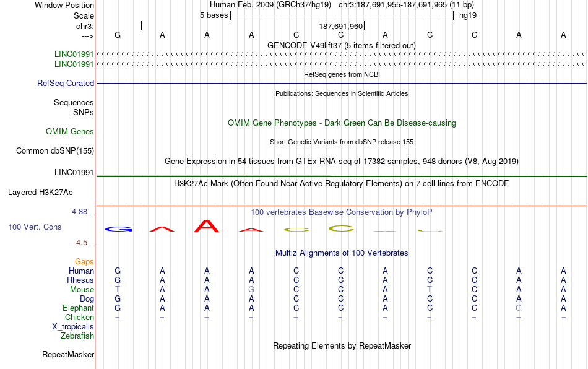Screen dimensions: 588x369
Task: Select the second LINC01991 GENCODE transcript label
Action: pos(74,64)
